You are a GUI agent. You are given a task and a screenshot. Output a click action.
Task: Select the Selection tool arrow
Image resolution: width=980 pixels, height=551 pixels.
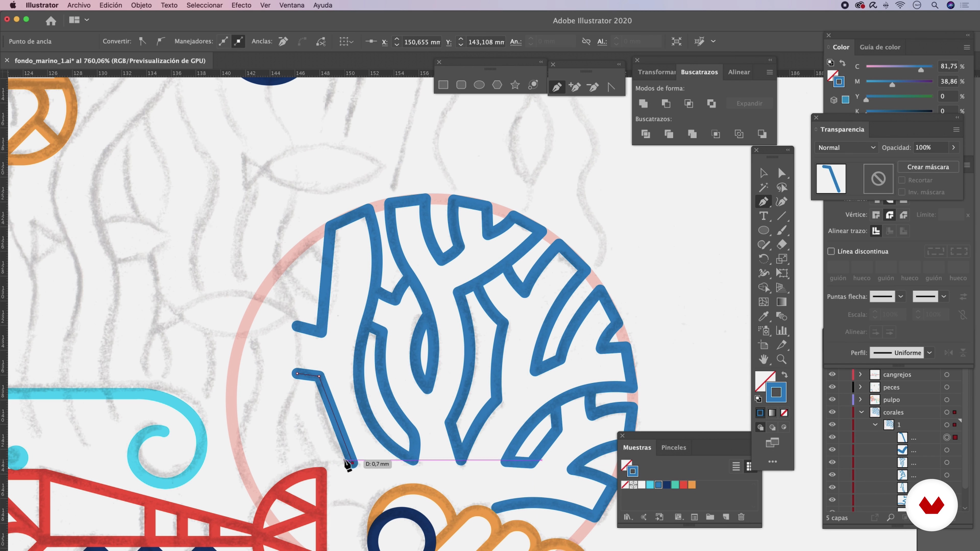click(763, 173)
